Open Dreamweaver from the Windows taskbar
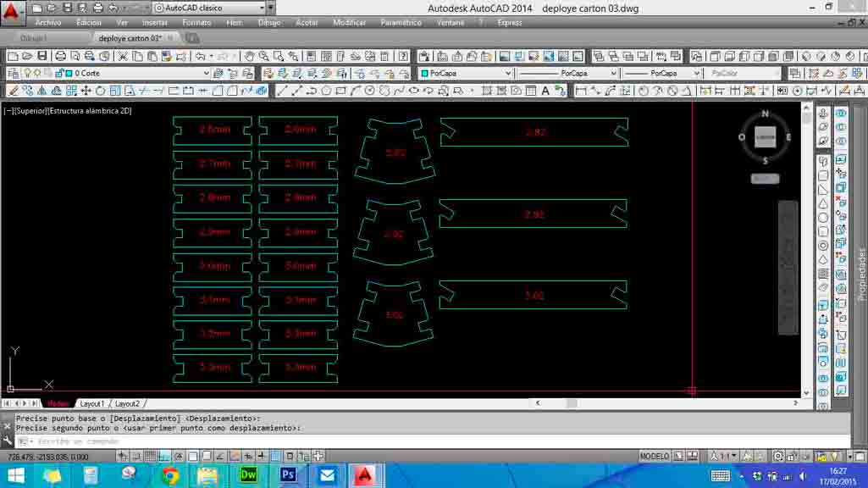This screenshot has height=488, width=868. [x=248, y=475]
